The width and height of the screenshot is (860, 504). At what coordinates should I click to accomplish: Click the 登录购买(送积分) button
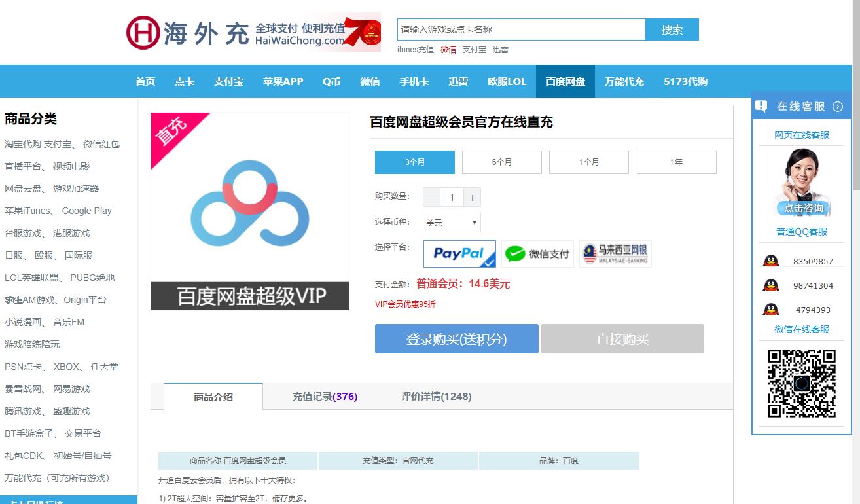coord(456,339)
